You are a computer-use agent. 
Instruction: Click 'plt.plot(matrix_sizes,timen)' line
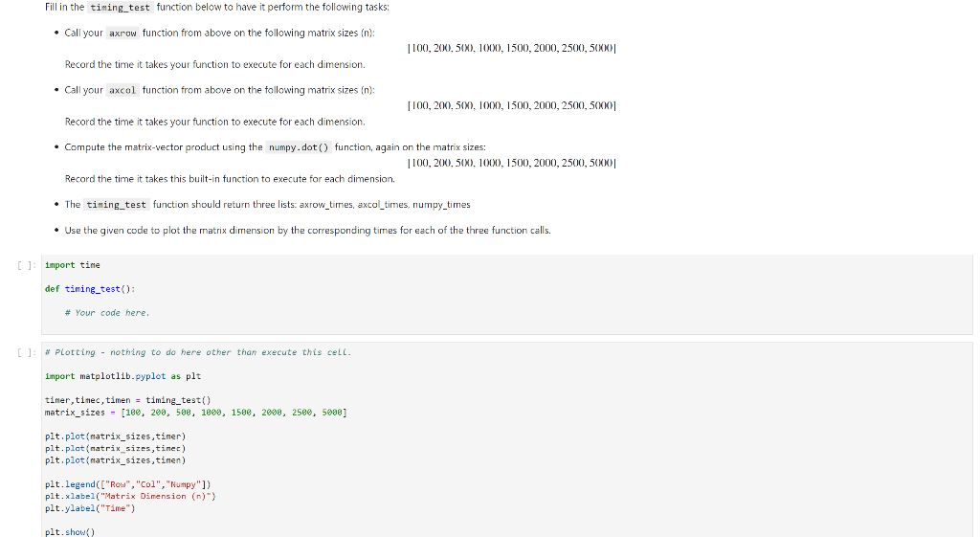coord(116,460)
